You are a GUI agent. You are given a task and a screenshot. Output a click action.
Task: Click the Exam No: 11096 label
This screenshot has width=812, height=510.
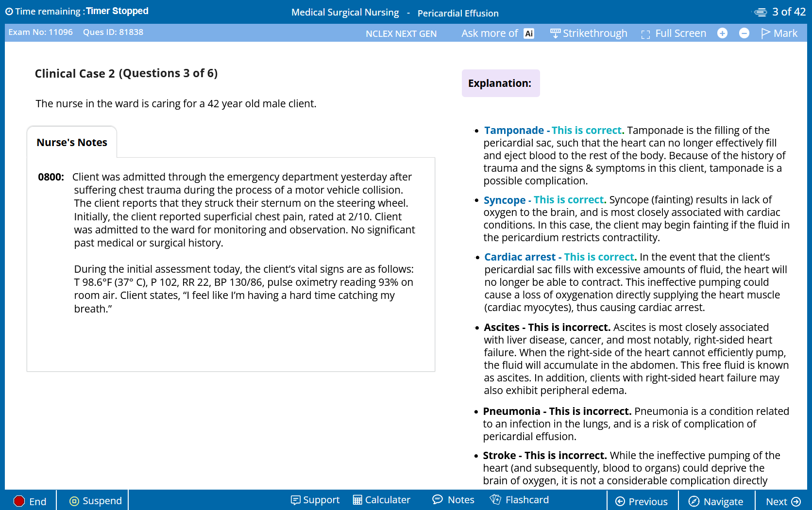pyautogui.click(x=41, y=32)
